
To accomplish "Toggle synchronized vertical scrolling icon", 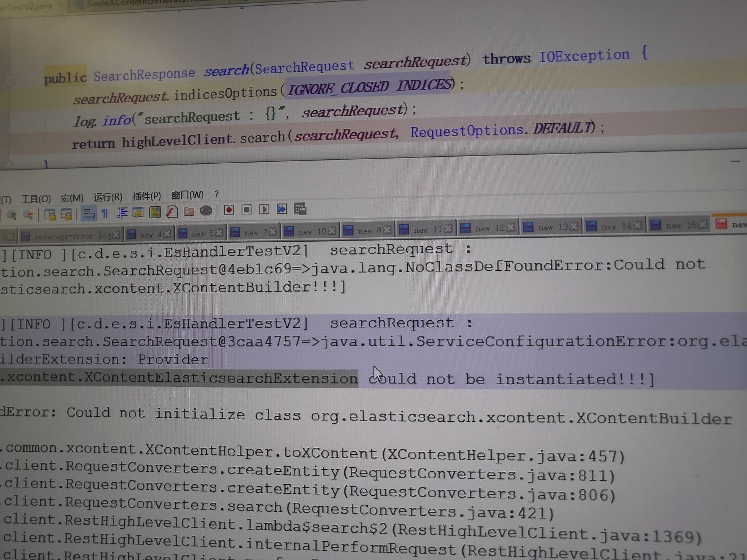I will [x=50, y=214].
